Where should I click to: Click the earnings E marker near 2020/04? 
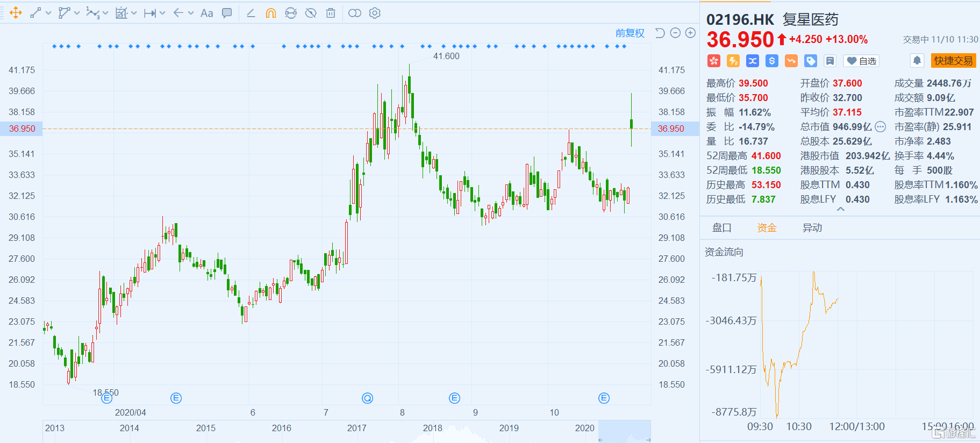click(107, 398)
